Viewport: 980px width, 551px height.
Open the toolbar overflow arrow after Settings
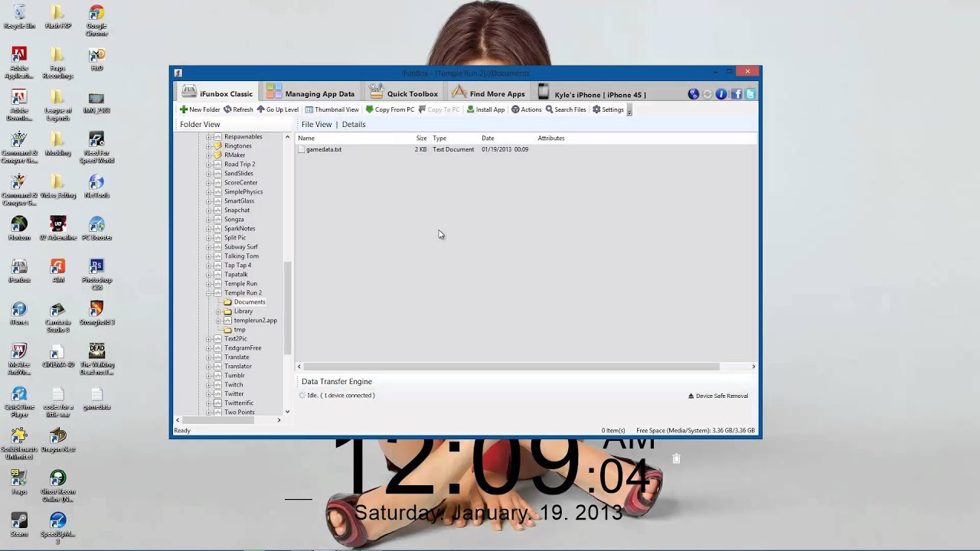click(629, 110)
